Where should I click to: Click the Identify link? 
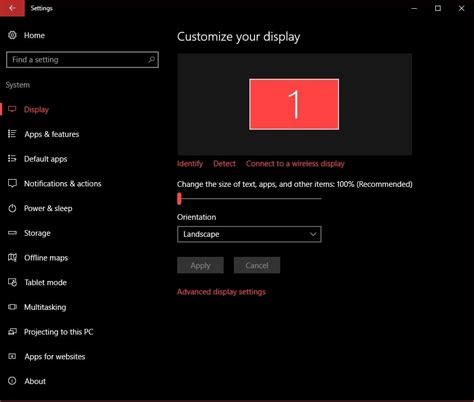(190, 163)
